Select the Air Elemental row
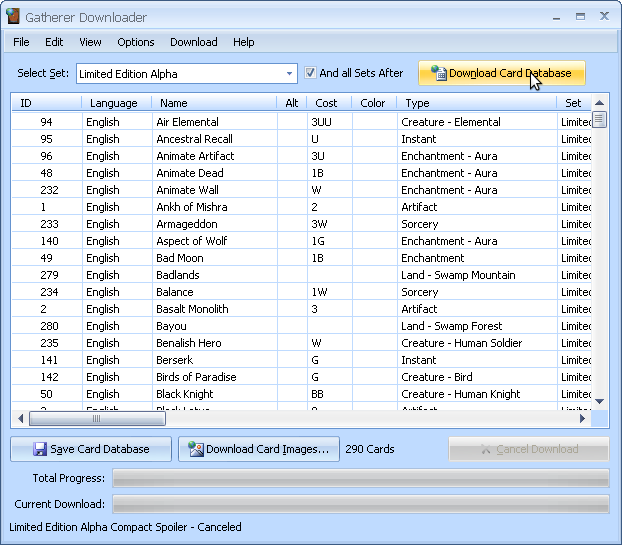622x545 pixels. [x=301, y=122]
